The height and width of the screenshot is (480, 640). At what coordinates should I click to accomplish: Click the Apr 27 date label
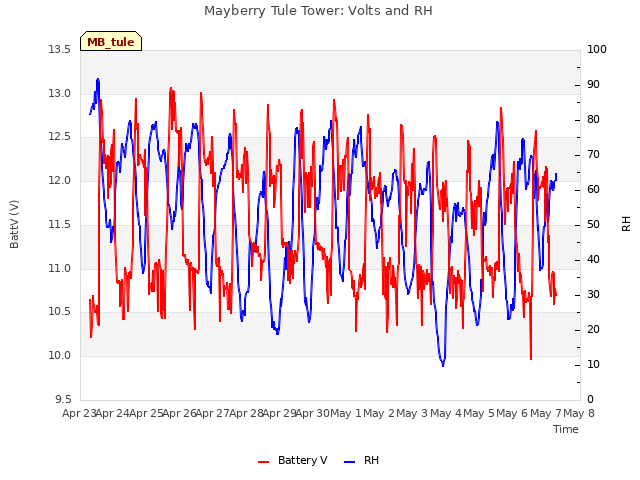tap(213, 414)
